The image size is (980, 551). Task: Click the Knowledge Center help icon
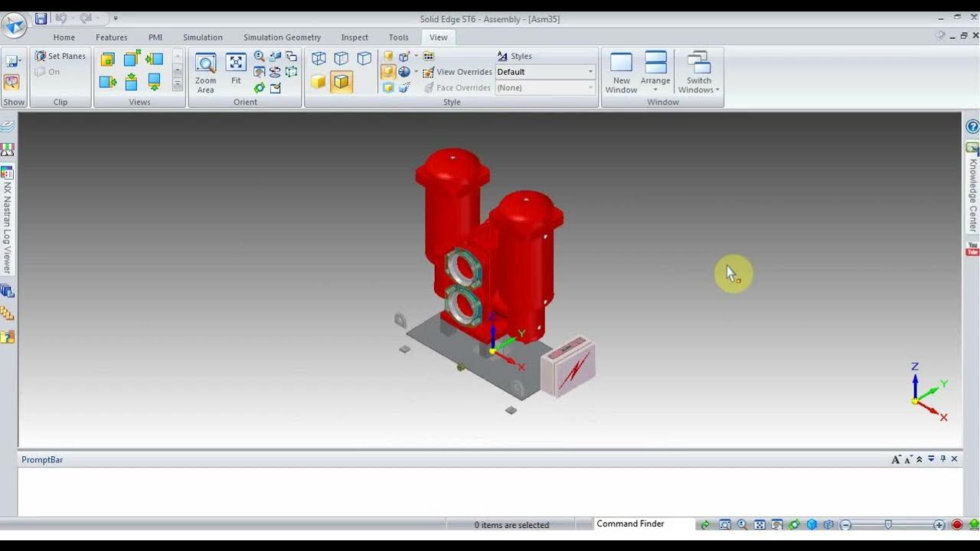[972, 127]
